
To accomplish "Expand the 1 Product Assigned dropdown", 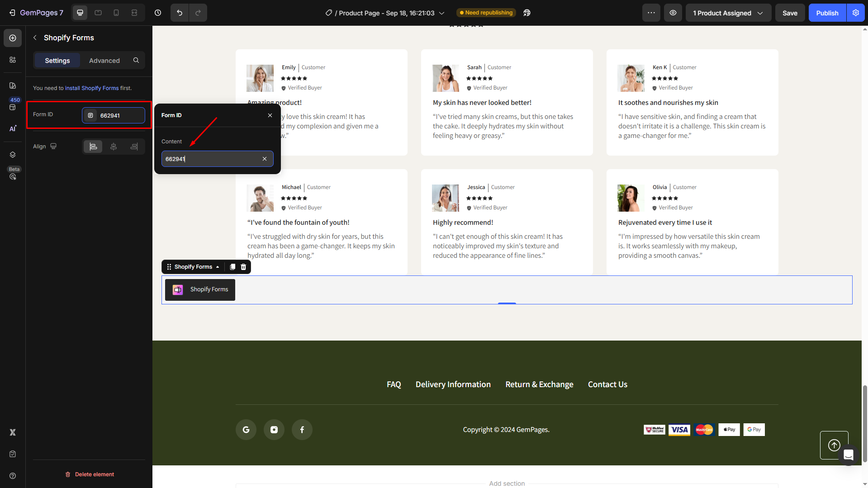I will pos(728,13).
